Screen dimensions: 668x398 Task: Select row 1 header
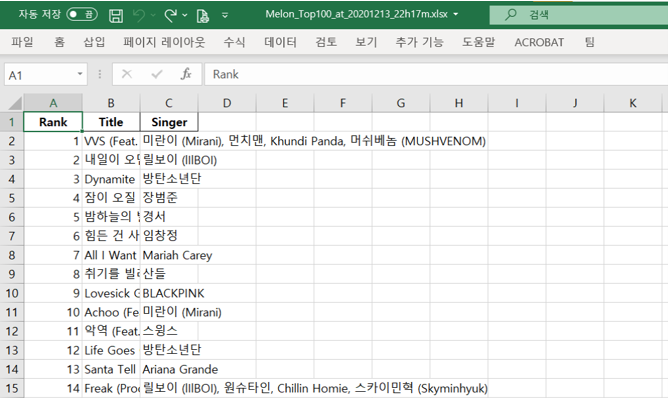point(12,122)
